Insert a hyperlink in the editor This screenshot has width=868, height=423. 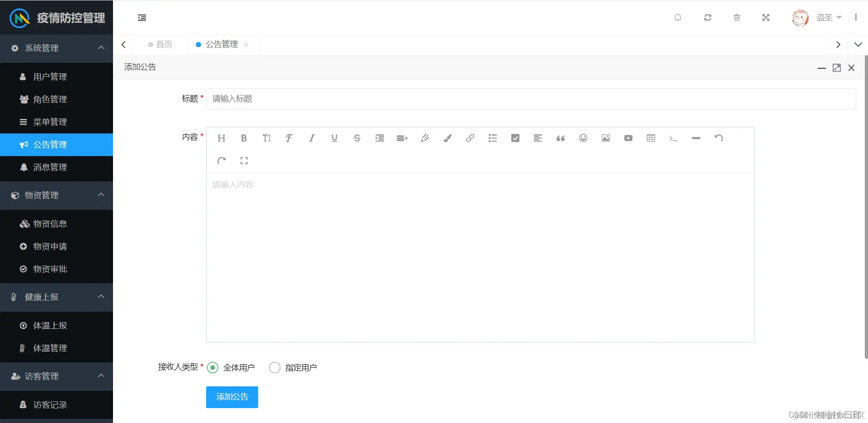click(x=470, y=138)
